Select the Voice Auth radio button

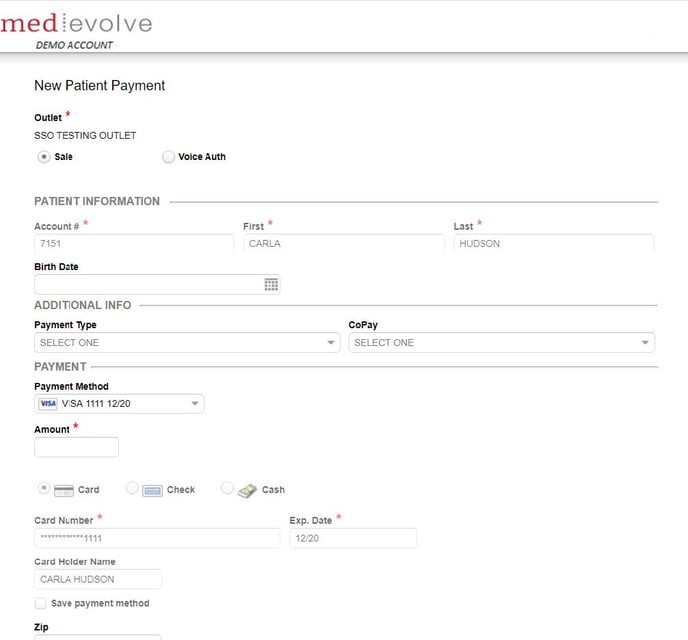pos(168,157)
